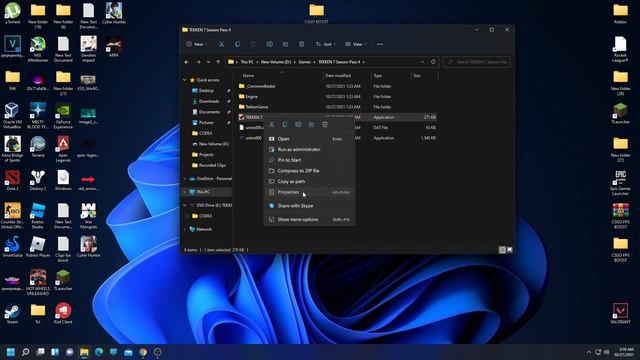This screenshot has height=360, width=640.
Task: Expand the Network node
Action: tap(184, 229)
